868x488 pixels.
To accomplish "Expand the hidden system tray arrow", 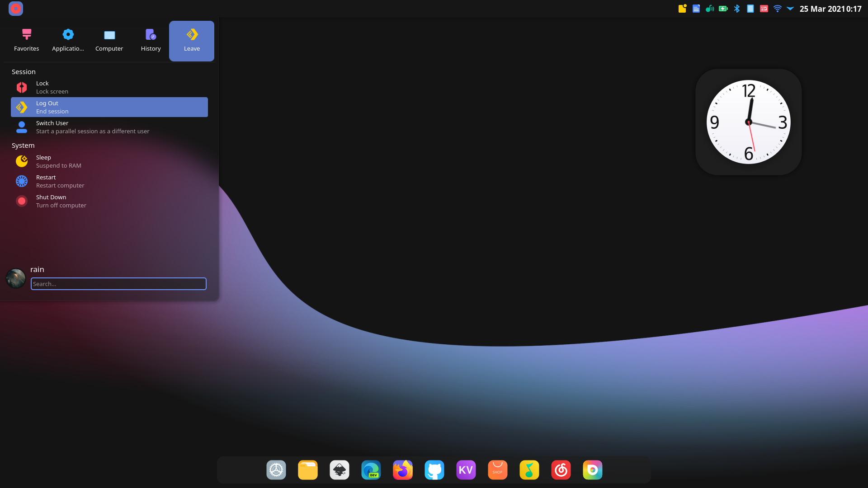I will (790, 9).
